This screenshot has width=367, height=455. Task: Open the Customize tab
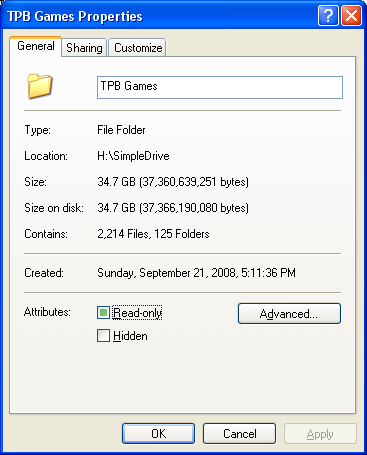pyautogui.click(x=138, y=48)
